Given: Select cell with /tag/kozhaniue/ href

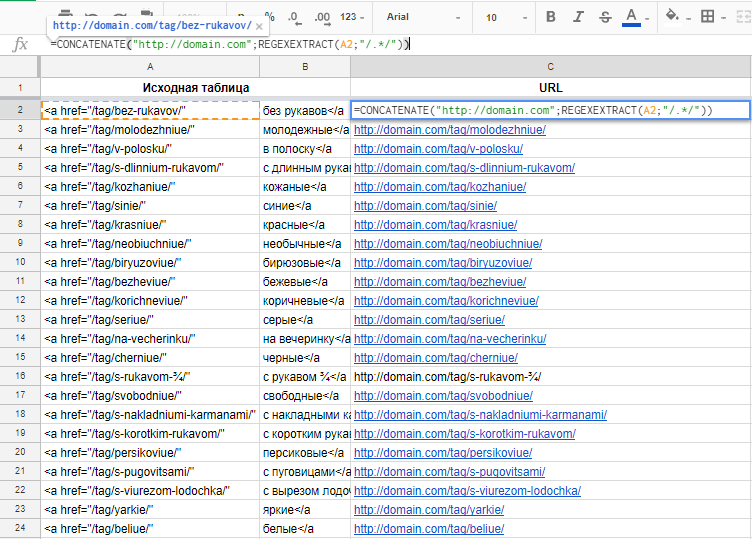Looking at the screenshot, I should coord(150,187).
